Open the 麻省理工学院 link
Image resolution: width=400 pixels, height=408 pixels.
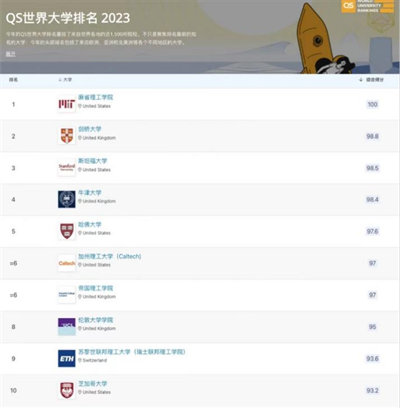click(96, 97)
